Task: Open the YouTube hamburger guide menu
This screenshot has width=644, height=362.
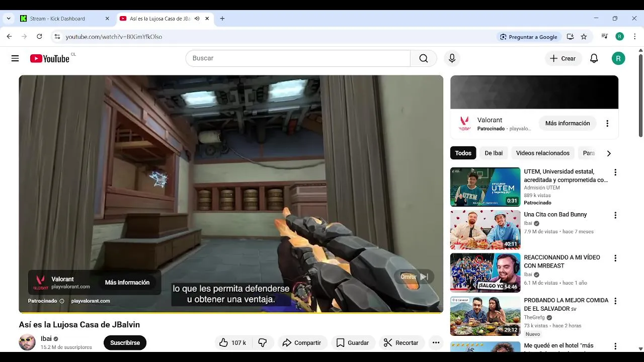Action: coord(15,58)
